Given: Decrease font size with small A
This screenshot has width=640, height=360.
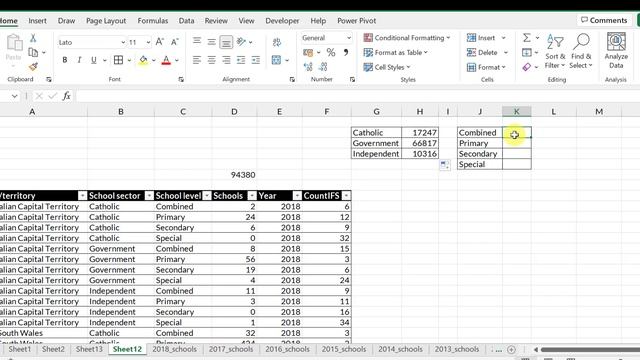Looking at the screenshot, I should click(x=175, y=42).
